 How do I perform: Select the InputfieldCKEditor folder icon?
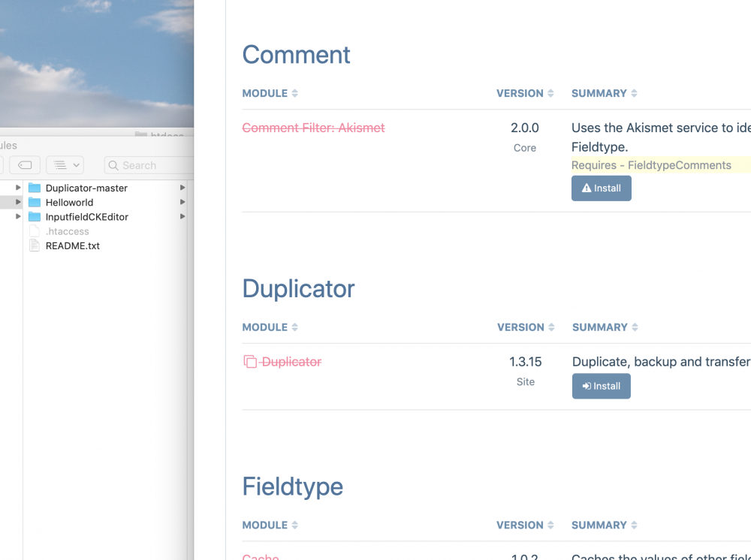(35, 217)
